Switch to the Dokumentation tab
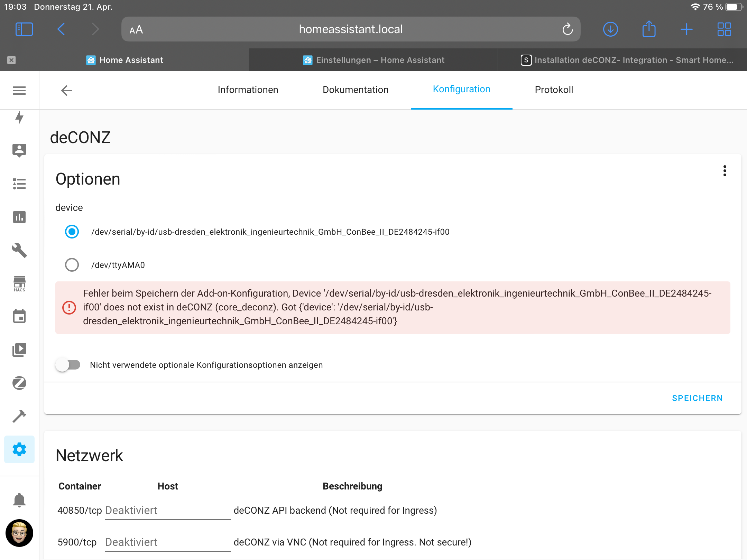 [x=355, y=90]
